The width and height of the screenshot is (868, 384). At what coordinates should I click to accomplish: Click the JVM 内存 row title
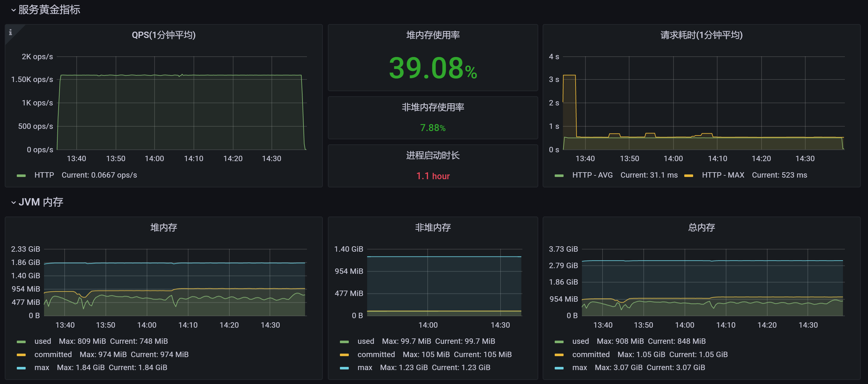[41, 202]
